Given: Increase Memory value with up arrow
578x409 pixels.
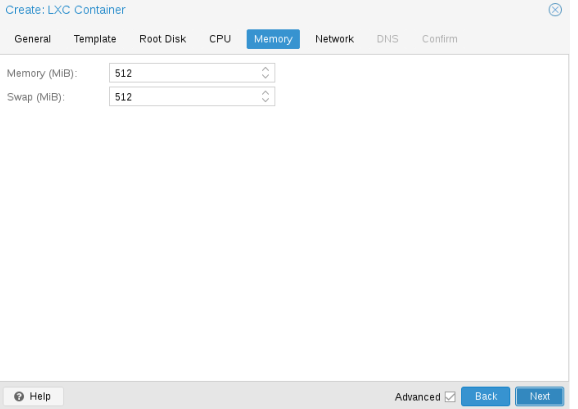Looking at the screenshot, I should pos(265,69).
